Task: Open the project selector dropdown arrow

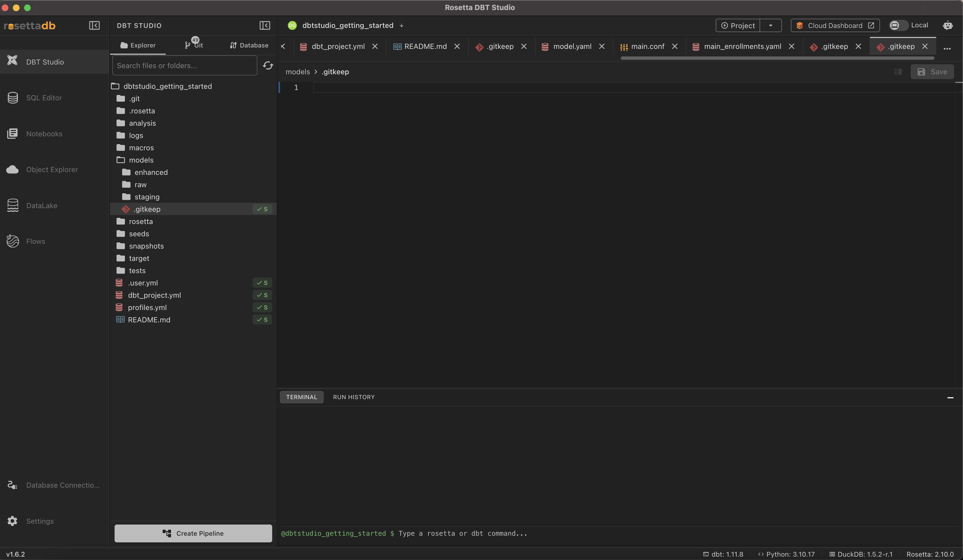Action: point(402,26)
